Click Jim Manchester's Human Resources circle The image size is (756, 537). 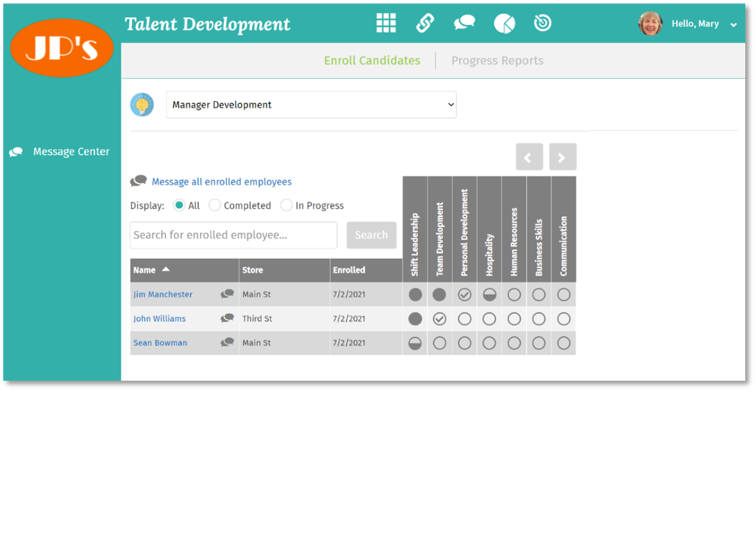tap(514, 295)
